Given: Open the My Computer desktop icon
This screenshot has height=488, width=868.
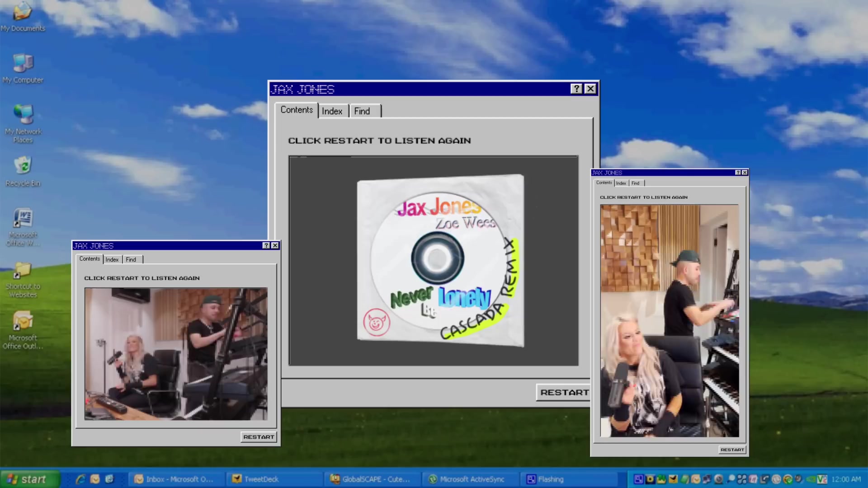Looking at the screenshot, I should click(x=23, y=69).
